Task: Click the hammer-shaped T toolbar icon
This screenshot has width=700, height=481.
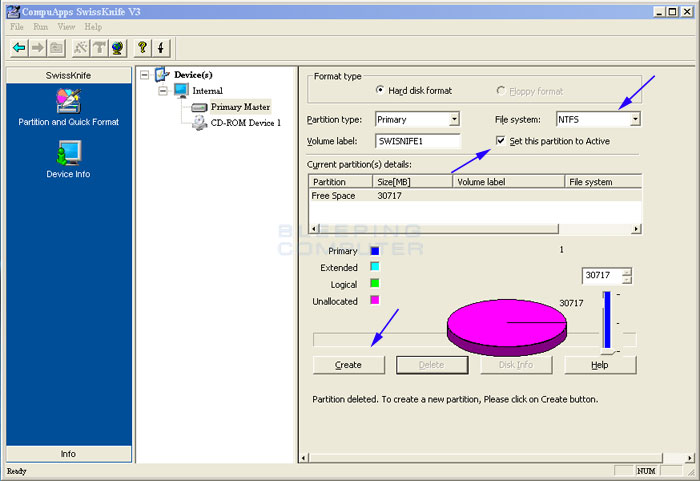Action: tap(99, 47)
